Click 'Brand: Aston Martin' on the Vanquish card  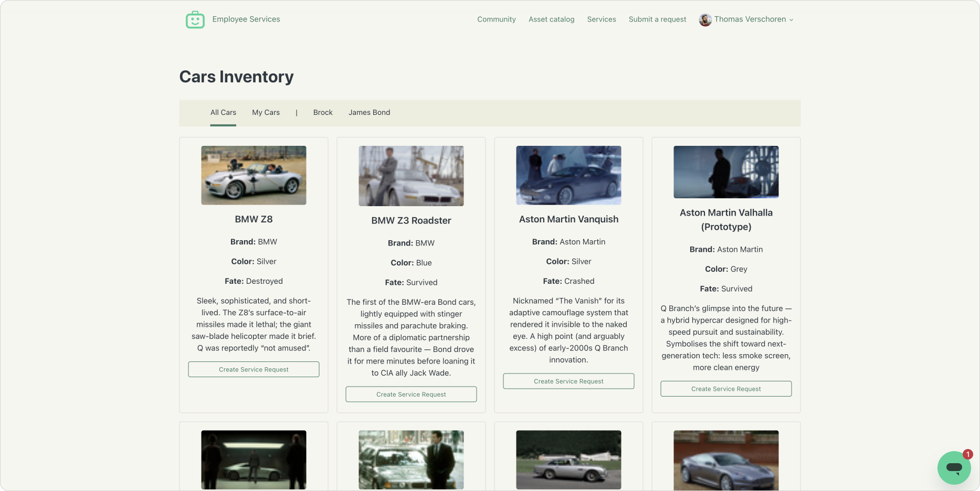coord(568,242)
